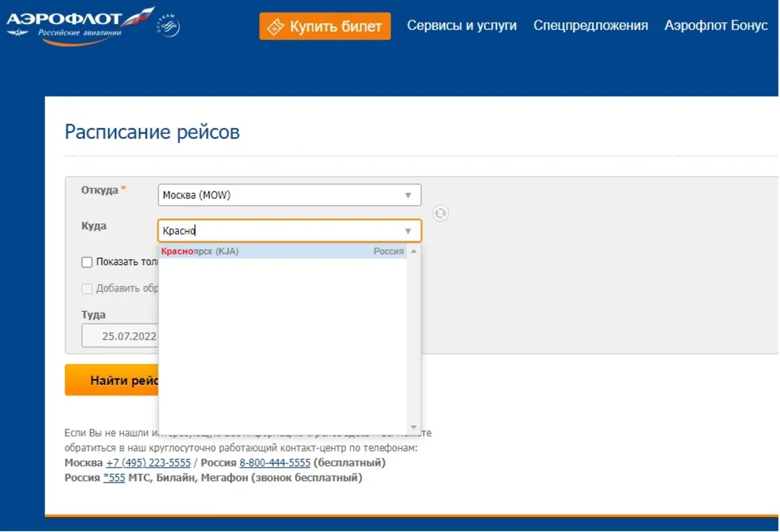Open Спецпредложения menu item

point(590,26)
